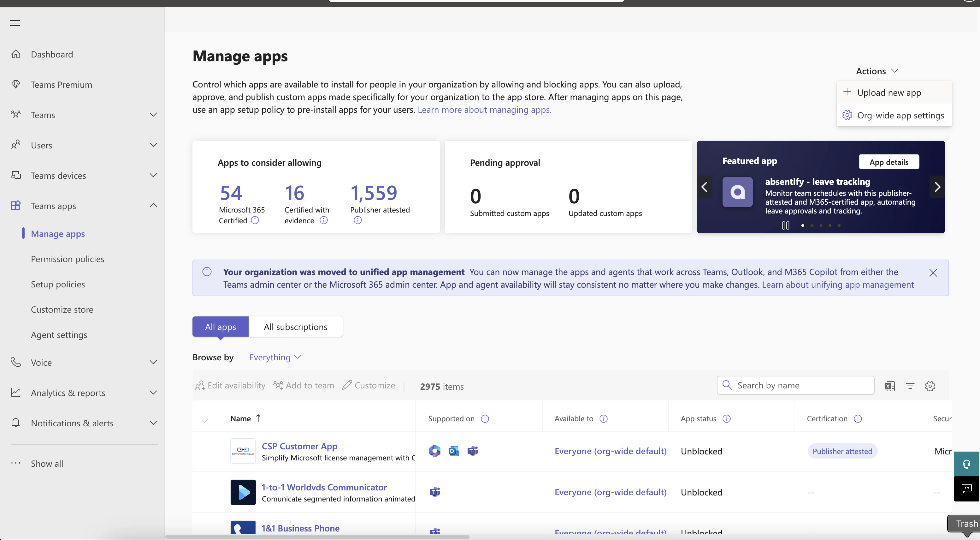Expand the Teams devices section

(153, 175)
